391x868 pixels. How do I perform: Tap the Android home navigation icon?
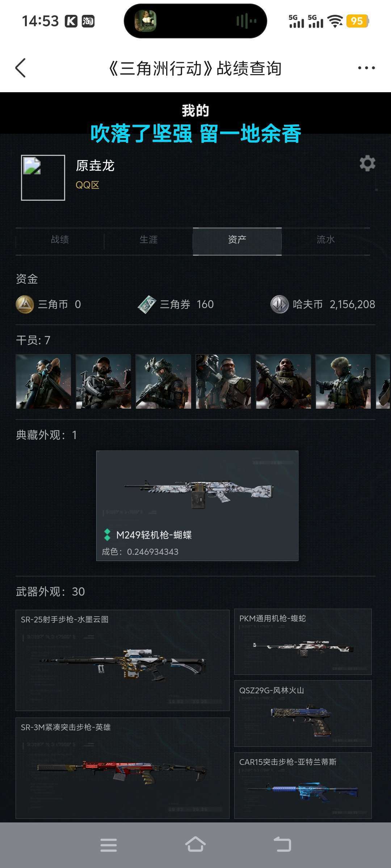pos(195,845)
